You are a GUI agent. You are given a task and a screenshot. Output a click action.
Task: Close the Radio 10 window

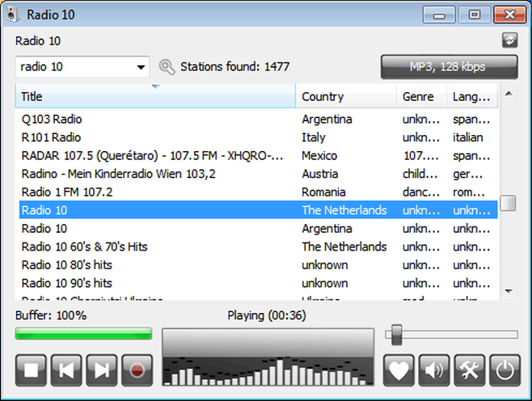point(509,15)
